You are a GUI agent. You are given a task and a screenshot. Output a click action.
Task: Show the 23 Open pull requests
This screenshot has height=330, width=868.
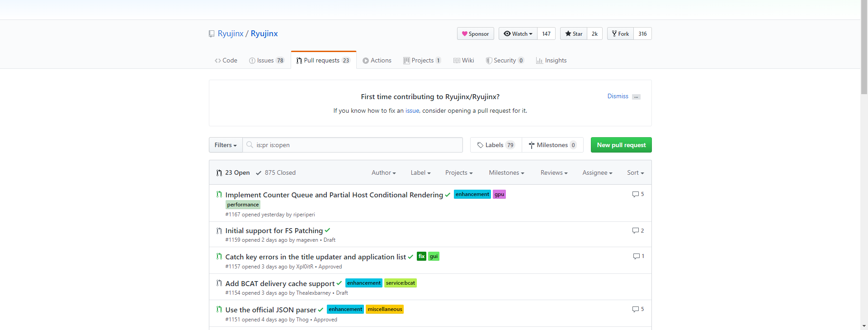[233, 172]
